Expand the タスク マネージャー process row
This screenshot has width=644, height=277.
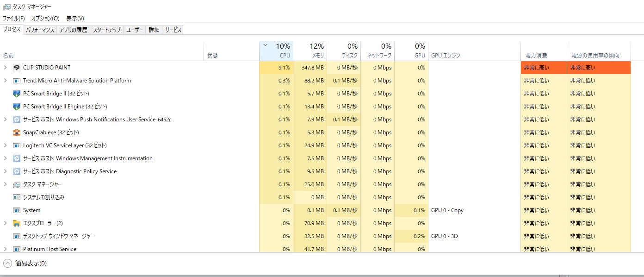pyautogui.click(x=6, y=184)
